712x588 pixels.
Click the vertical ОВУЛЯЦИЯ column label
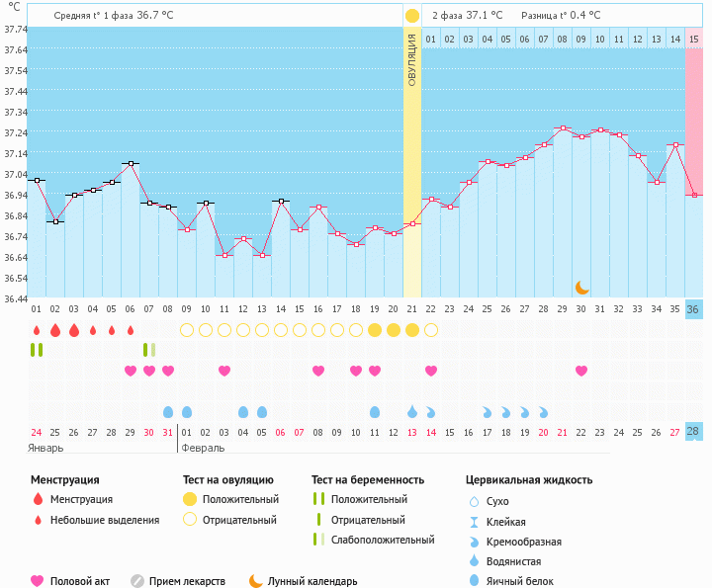[x=412, y=57]
